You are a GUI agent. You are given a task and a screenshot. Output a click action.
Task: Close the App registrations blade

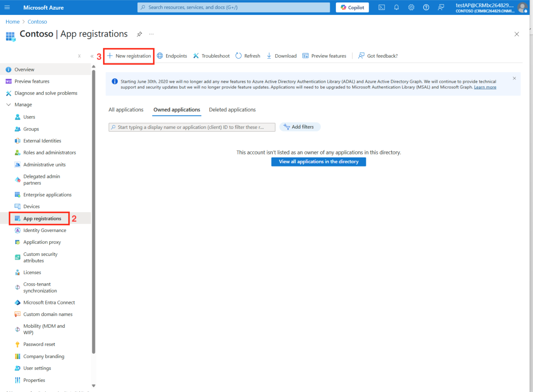pos(517,34)
